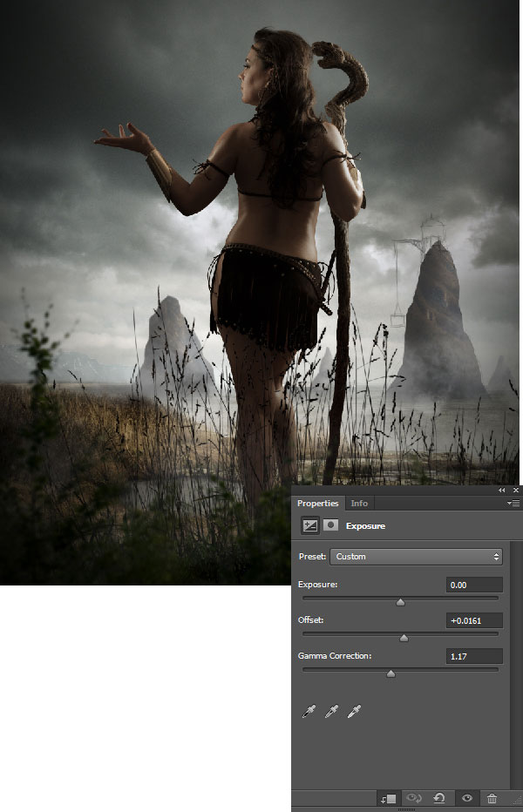Click the Exposure slider handle
Screen dimensions: 523x812
tap(400, 602)
